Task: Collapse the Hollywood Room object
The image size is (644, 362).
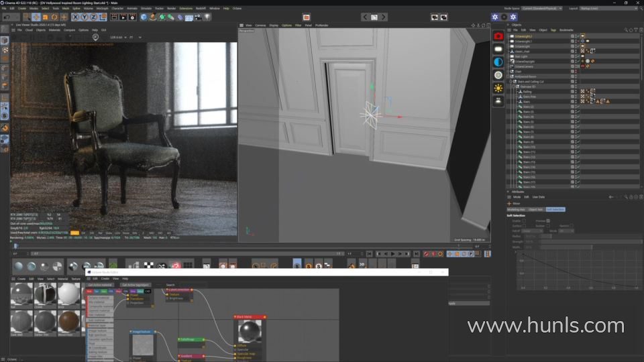Action: point(509,76)
